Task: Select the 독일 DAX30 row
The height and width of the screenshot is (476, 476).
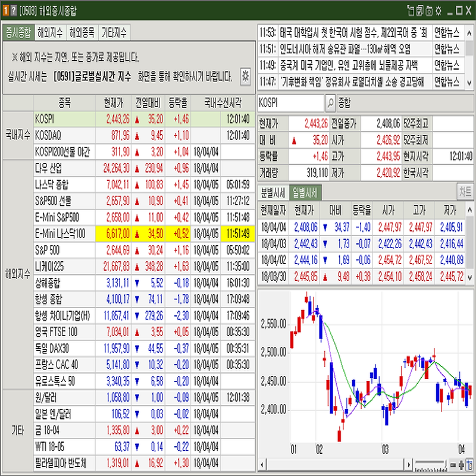Action: point(144,349)
